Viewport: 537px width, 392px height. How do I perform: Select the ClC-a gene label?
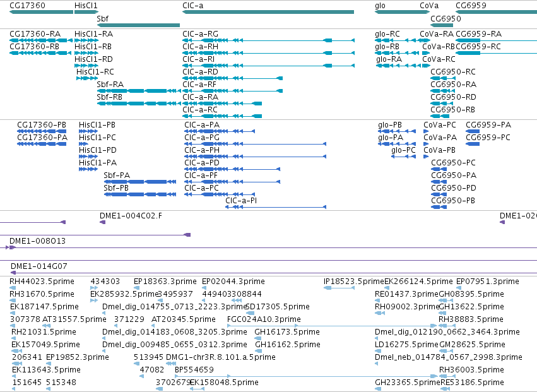tap(193, 6)
